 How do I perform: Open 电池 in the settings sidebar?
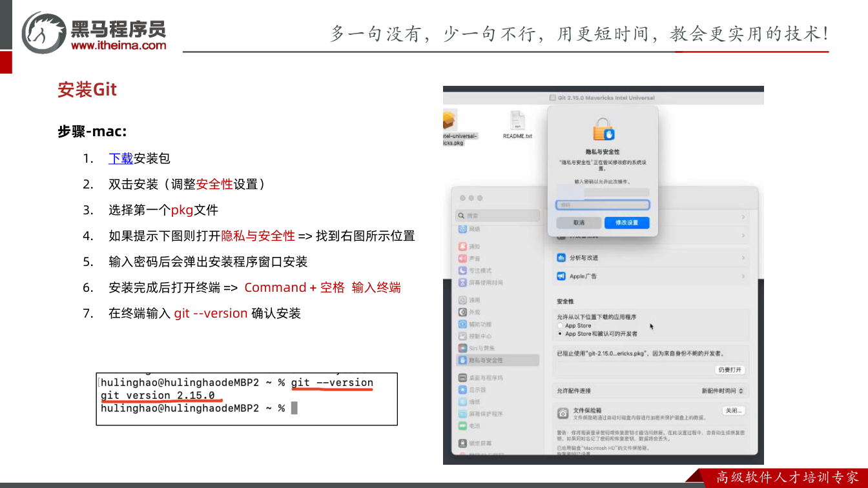pos(469,426)
